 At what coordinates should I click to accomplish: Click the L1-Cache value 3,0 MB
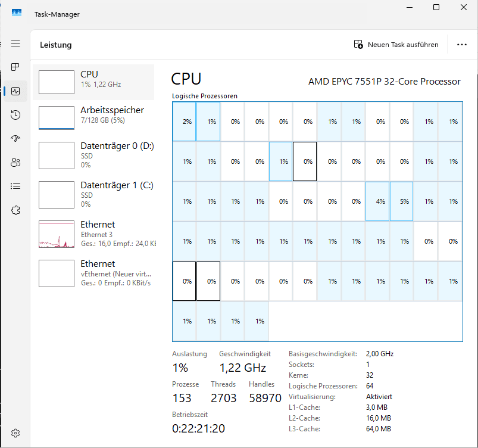click(376, 407)
